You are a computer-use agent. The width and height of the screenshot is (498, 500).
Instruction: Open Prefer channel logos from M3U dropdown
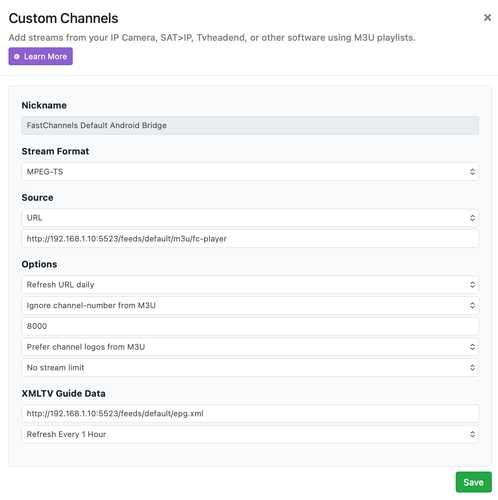[250, 347]
